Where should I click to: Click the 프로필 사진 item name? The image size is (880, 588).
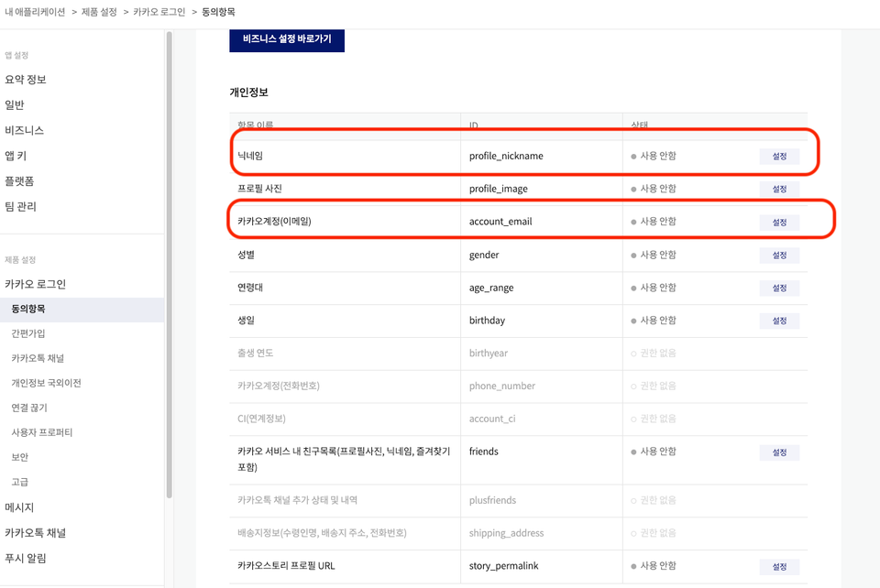point(259,189)
